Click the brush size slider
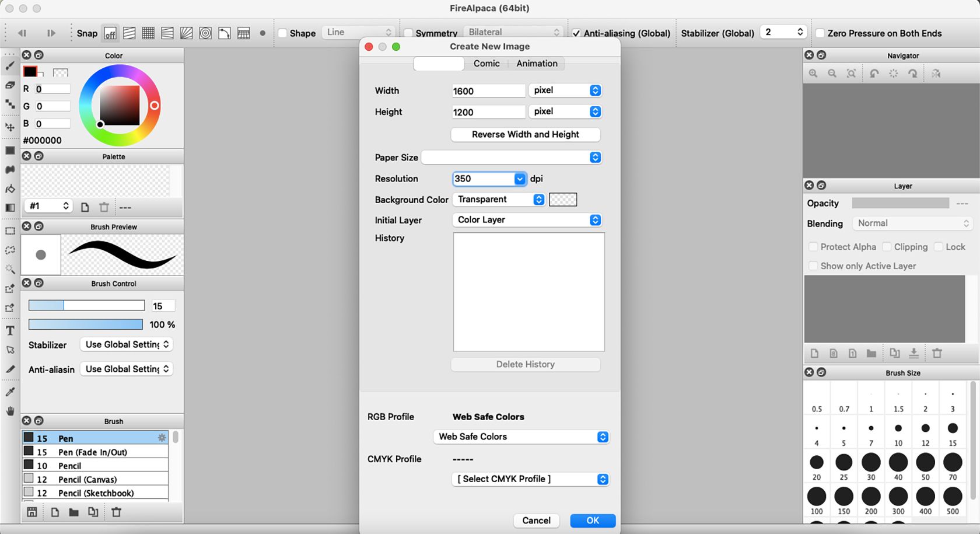This screenshot has width=980, height=534. [x=86, y=306]
